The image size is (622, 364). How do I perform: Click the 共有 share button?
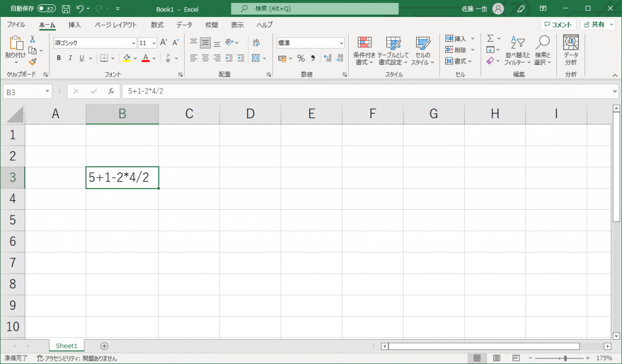tap(598, 24)
